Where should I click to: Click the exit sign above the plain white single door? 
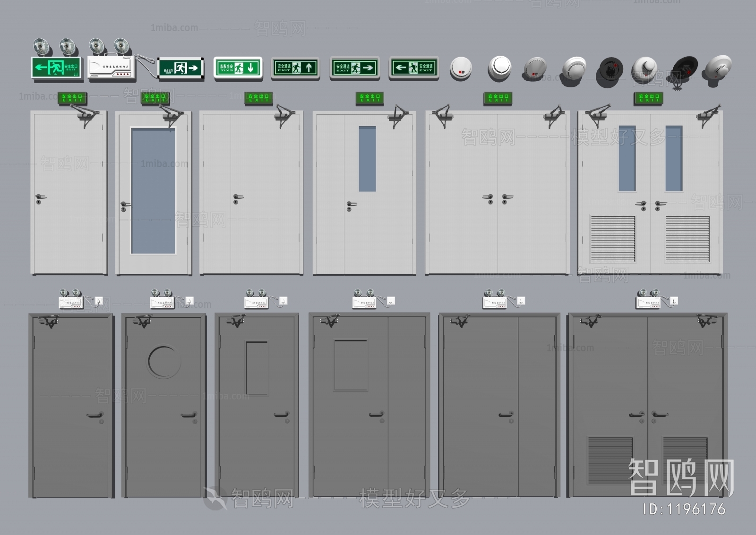pos(72,98)
